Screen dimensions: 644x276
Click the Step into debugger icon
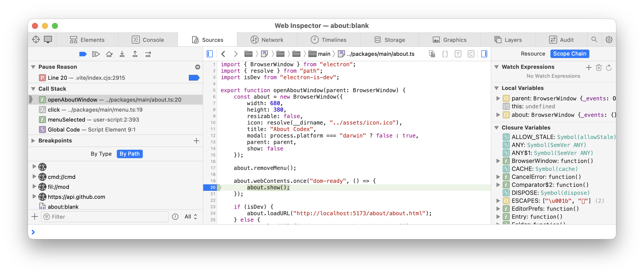(122, 54)
